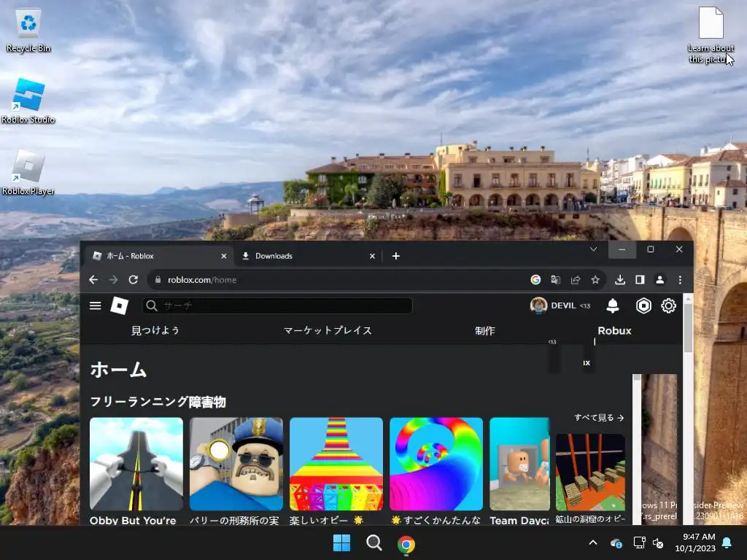Viewport: 747px width, 560px height.
Task: Click network display tray icon
Action: point(639,542)
